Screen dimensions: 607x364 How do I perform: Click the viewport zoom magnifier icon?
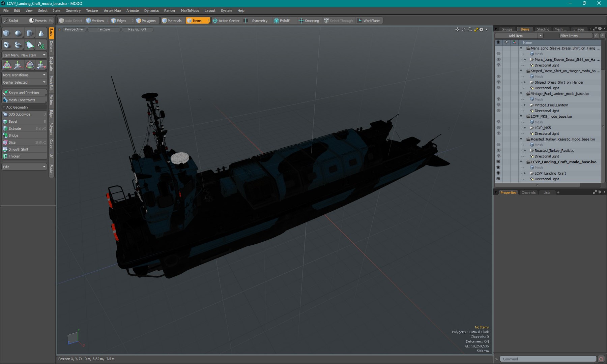click(470, 30)
